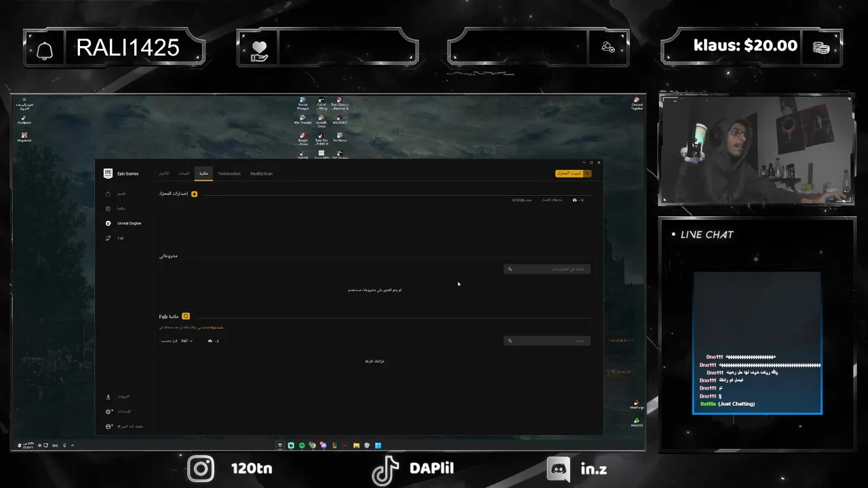Click the TikTok icon in stream overlay

click(x=386, y=470)
